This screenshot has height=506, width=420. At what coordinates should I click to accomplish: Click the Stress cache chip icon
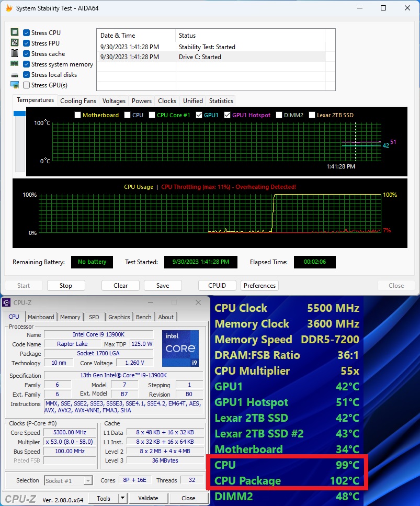click(x=15, y=53)
